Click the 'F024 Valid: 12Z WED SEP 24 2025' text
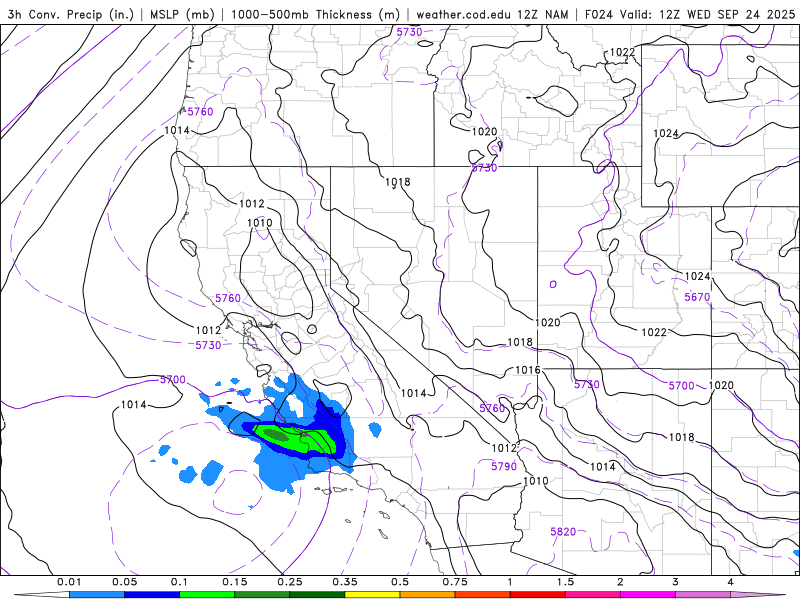 coord(690,15)
